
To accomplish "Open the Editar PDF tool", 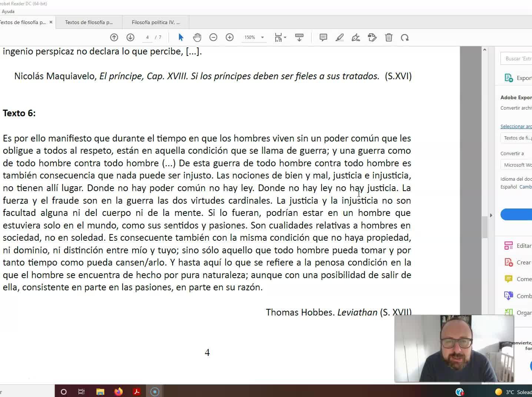I will 518,246.
